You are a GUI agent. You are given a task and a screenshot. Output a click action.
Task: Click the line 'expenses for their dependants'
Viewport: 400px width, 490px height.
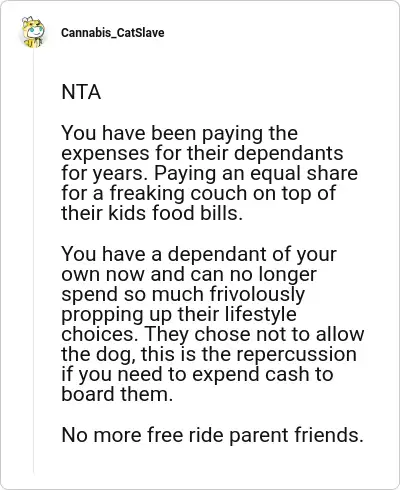coord(202,154)
